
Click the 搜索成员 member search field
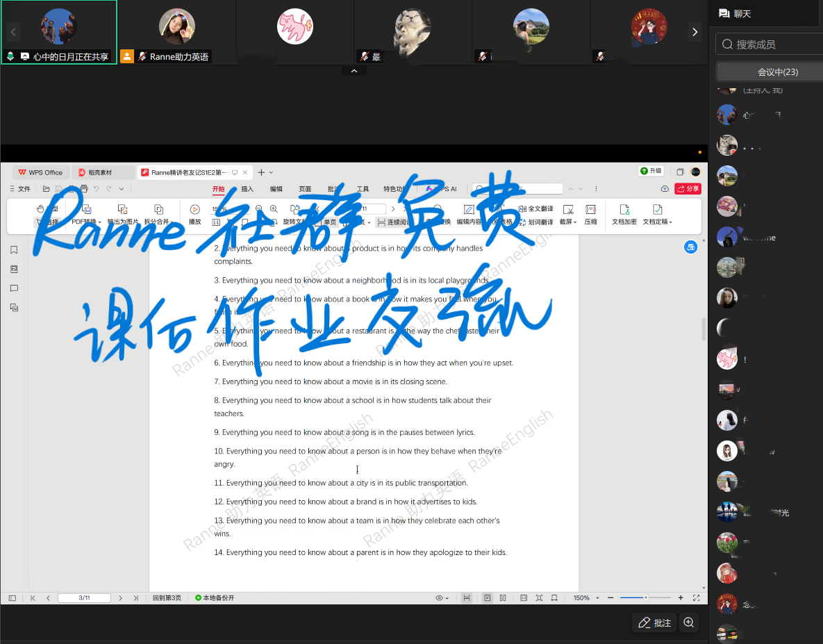(769, 44)
